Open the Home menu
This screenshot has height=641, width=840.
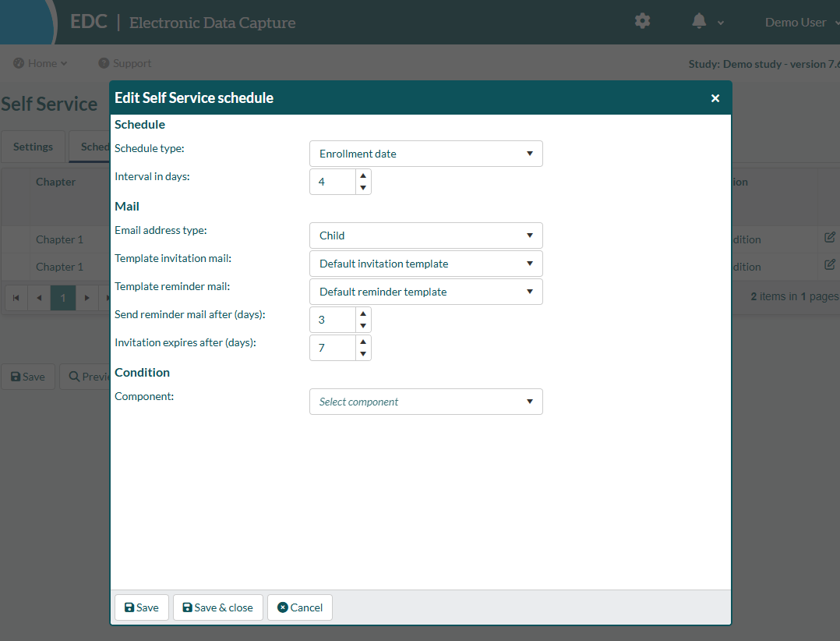click(x=41, y=63)
